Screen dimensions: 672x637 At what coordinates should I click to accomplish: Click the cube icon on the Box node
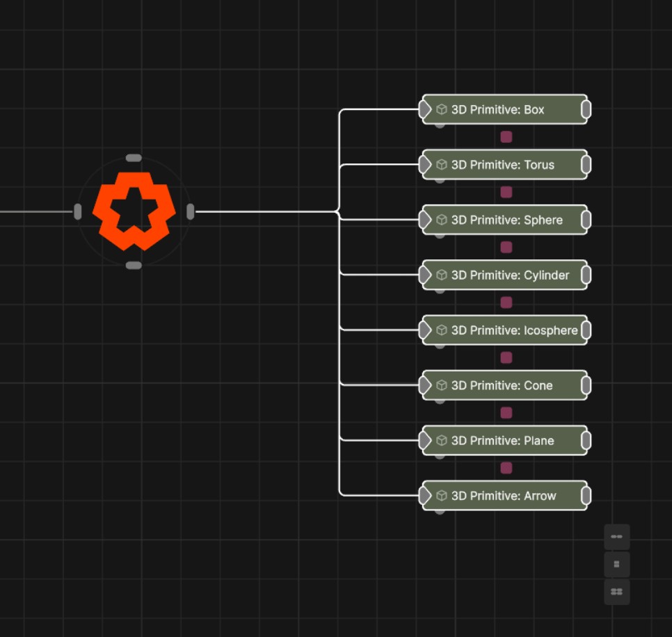(441, 109)
